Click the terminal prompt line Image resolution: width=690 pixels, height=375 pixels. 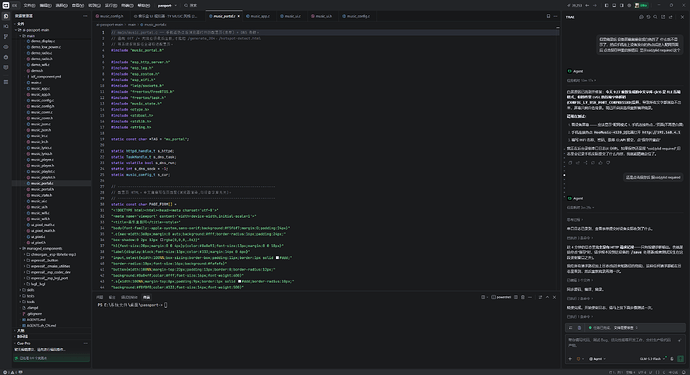point(132,305)
